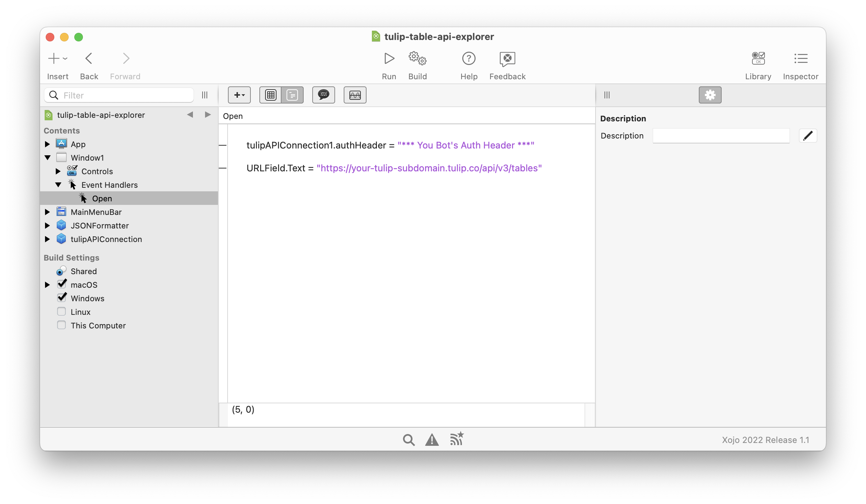
Task: Toggle the Windows build checkbox
Action: (62, 298)
